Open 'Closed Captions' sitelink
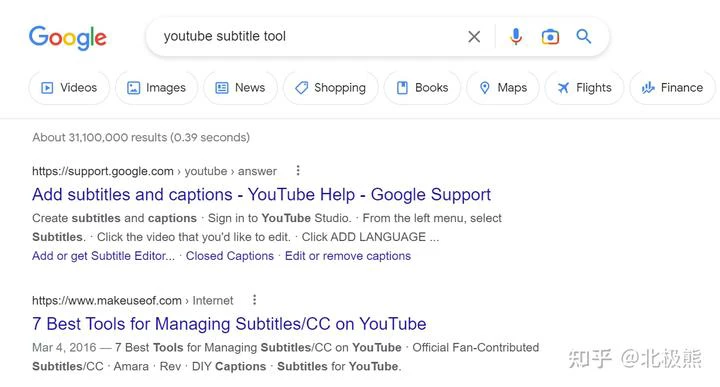Screen dimensions: 720x387 [x=230, y=256]
